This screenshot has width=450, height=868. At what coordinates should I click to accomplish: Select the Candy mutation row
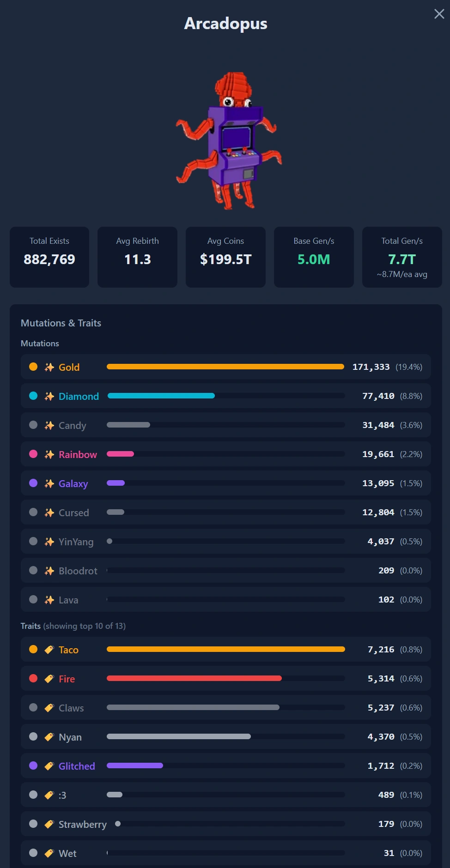pyautogui.click(x=225, y=425)
